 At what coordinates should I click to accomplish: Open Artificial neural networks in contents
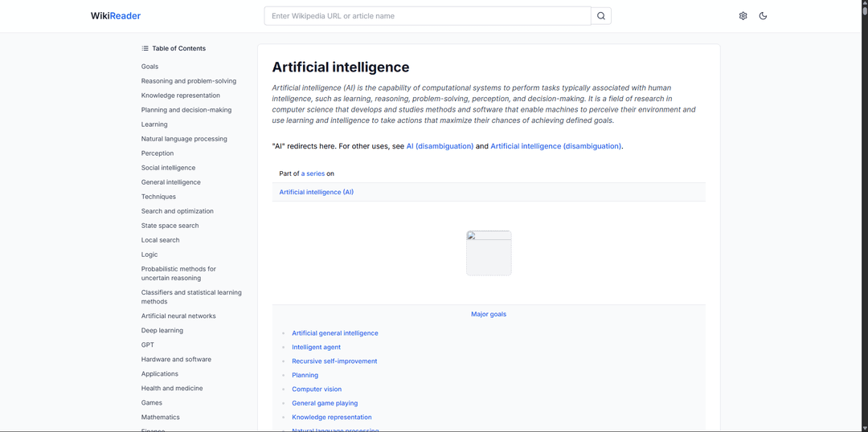[x=178, y=316]
